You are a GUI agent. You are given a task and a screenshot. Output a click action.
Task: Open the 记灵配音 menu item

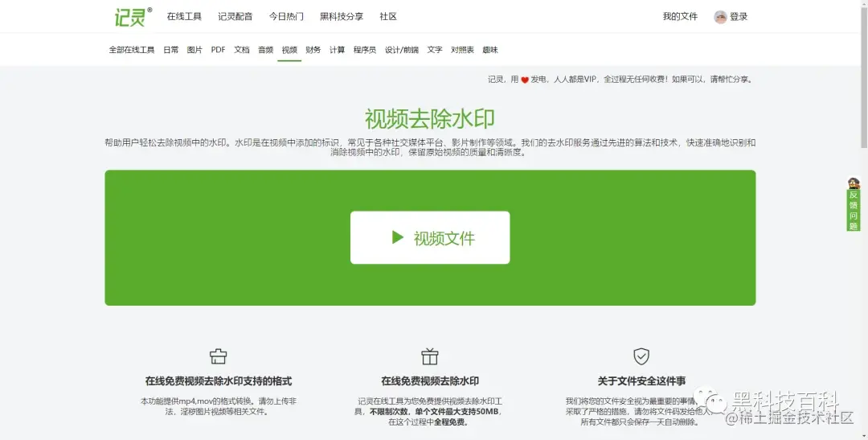235,17
